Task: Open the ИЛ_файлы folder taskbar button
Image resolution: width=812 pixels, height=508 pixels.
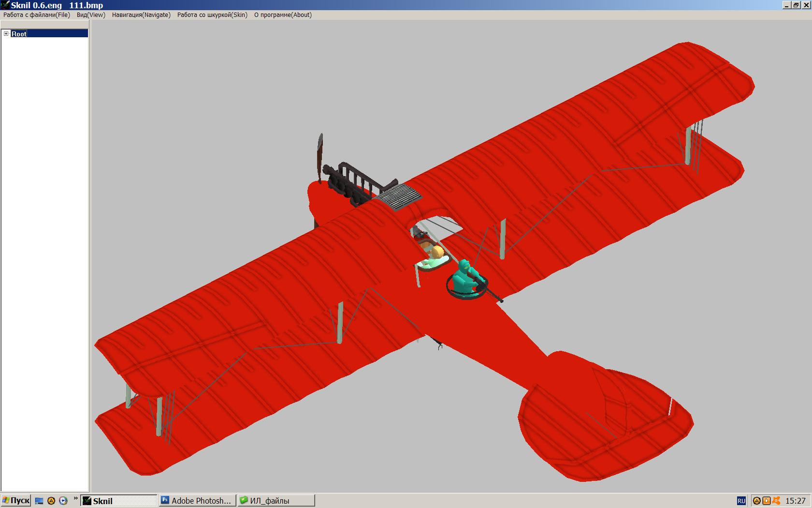Action: pyautogui.click(x=276, y=501)
